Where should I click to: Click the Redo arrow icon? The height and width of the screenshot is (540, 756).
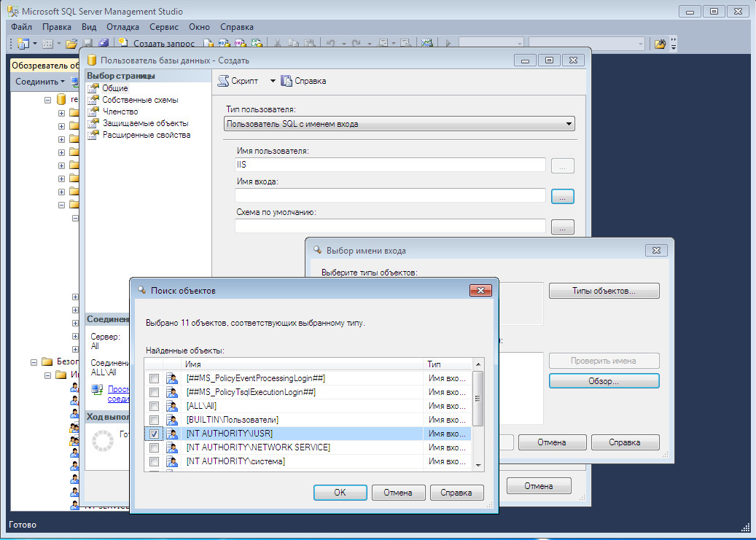(x=356, y=44)
